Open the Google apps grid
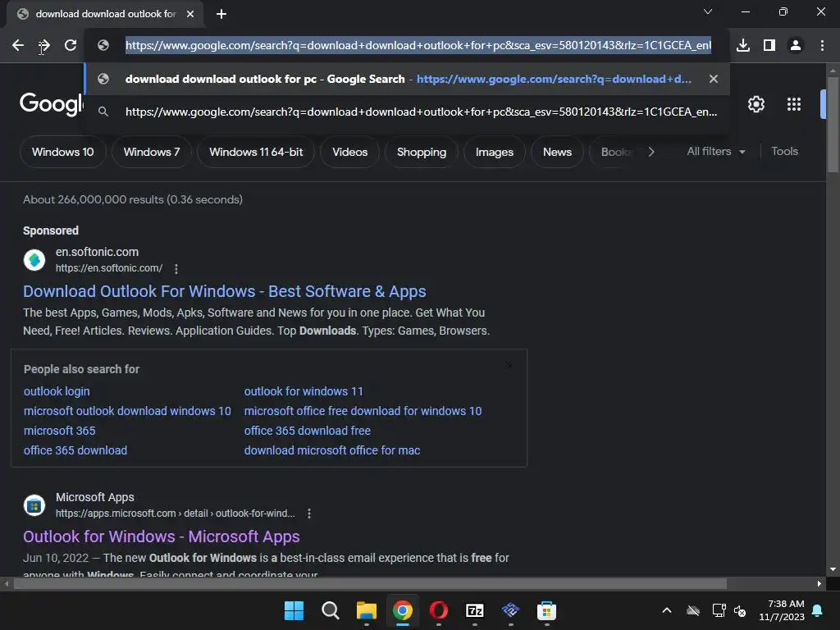Screen dimensions: 840x630 [794, 104]
